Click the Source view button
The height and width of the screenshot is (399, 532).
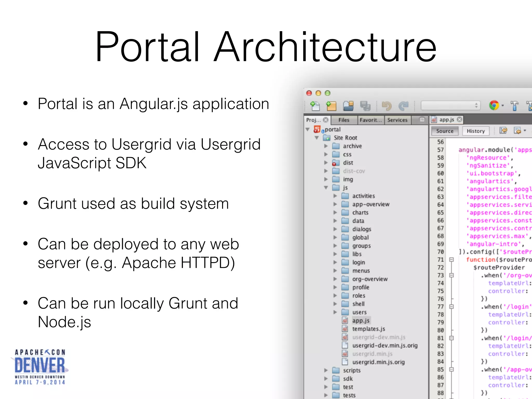click(x=445, y=131)
